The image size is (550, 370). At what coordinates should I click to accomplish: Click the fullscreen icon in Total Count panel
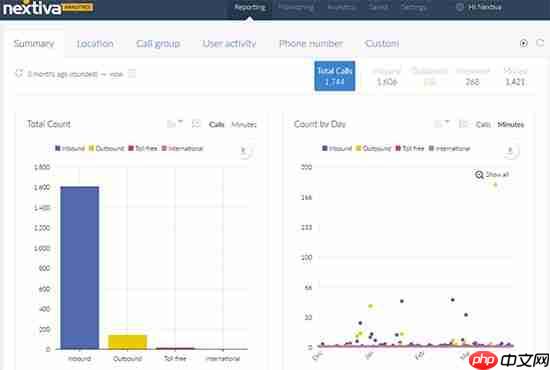(x=196, y=124)
